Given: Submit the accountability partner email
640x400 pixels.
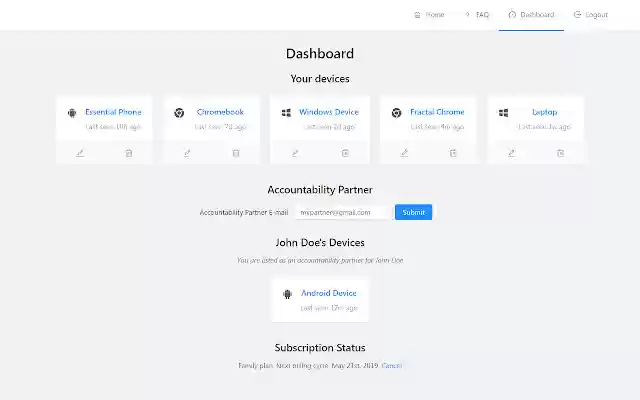Looking at the screenshot, I should (x=413, y=212).
